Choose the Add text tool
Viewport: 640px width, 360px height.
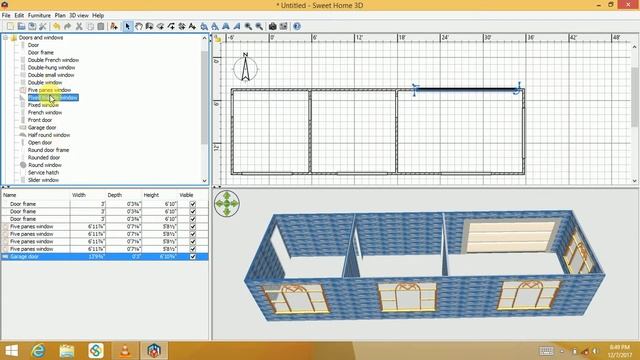tap(192, 27)
